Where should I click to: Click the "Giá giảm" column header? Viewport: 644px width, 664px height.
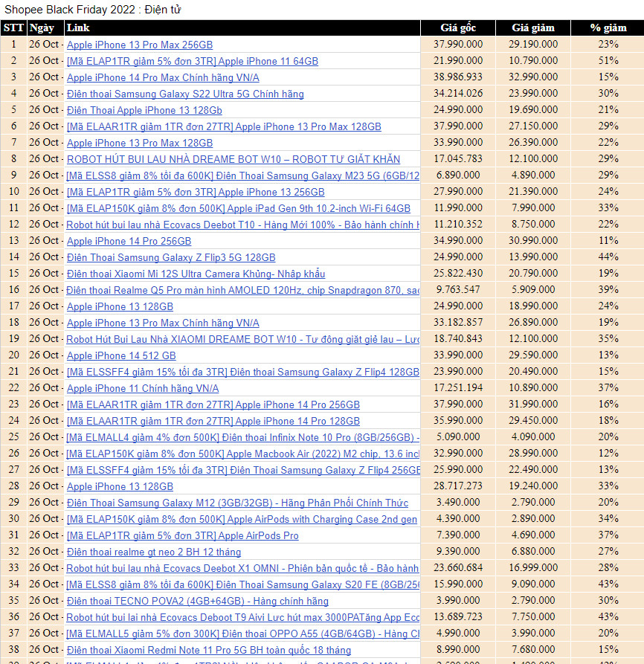pyautogui.click(x=533, y=28)
